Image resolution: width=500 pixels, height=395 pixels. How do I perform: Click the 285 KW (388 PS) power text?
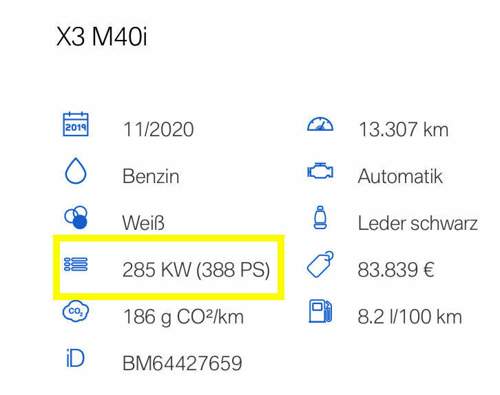tap(196, 270)
